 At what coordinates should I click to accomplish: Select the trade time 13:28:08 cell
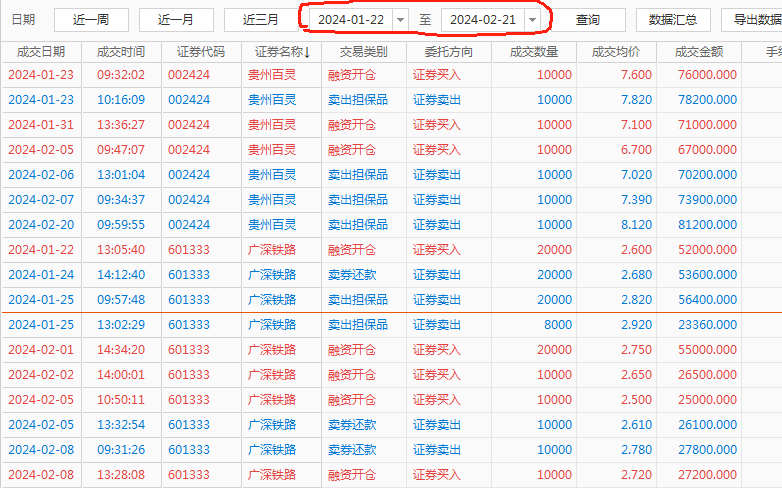(x=121, y=475)
